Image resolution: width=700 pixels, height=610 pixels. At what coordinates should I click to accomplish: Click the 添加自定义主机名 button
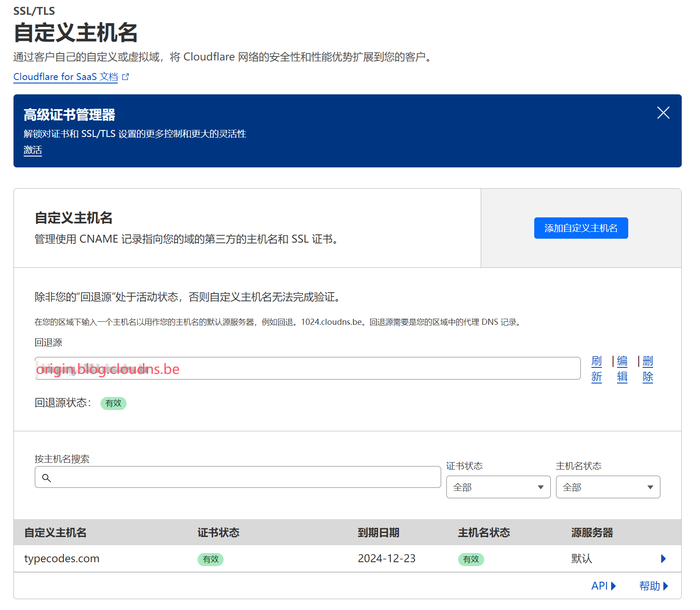click(x=581, y=228)
